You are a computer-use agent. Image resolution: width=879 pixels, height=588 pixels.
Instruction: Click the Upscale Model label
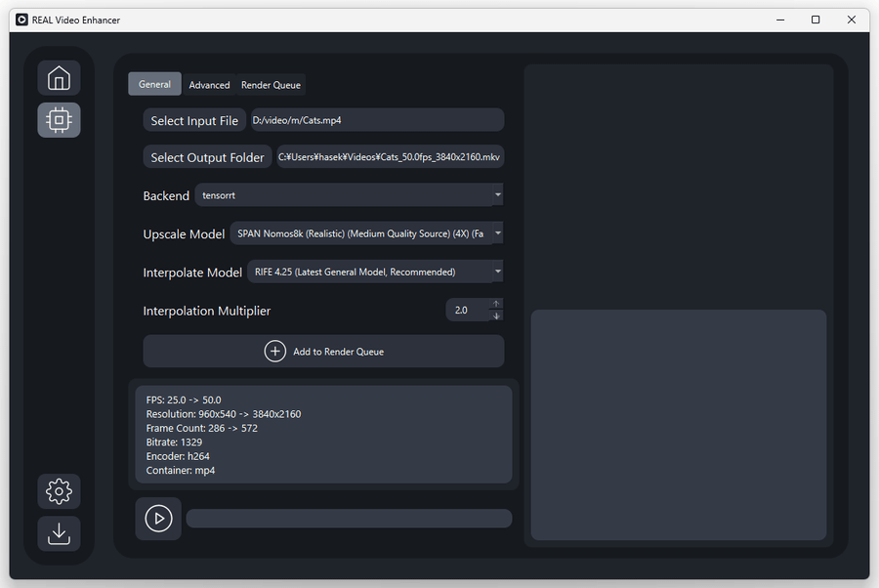click(x=184, y=234)
